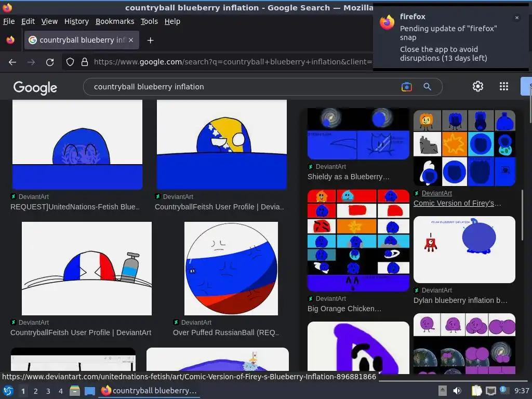Click the underlined DeviantArt source link
The height and width of the screenshot is (399, 532).
pos(436,193)
